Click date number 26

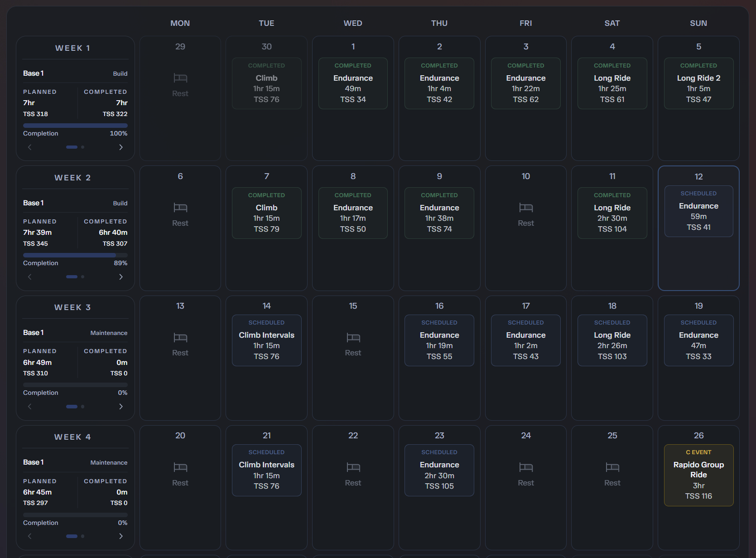(699, 436)
